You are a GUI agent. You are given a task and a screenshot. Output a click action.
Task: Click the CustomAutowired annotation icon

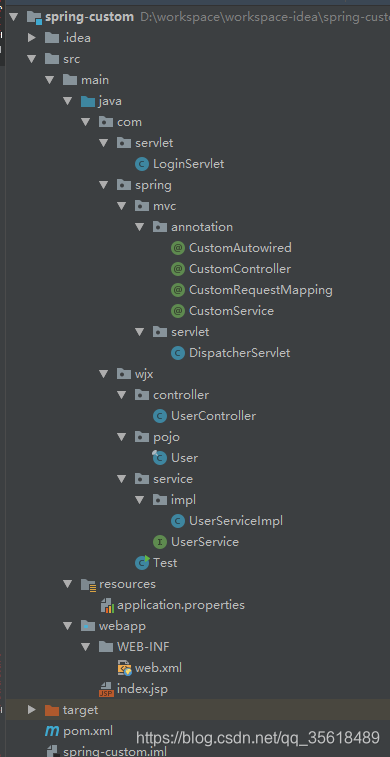178,248
